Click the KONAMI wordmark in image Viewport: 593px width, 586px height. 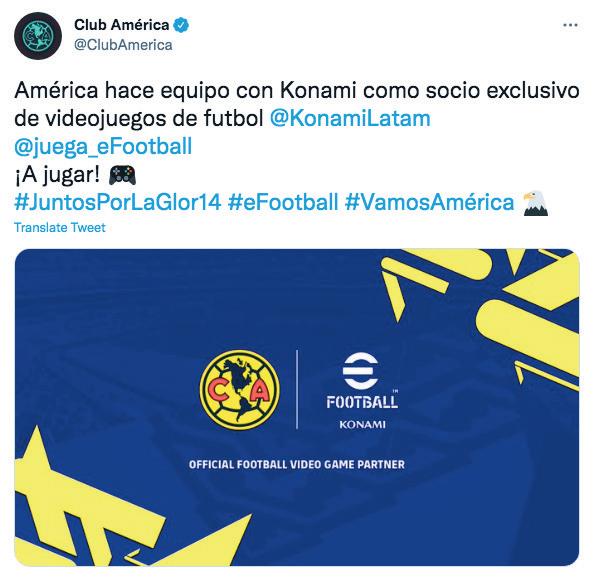coord(362,424)
